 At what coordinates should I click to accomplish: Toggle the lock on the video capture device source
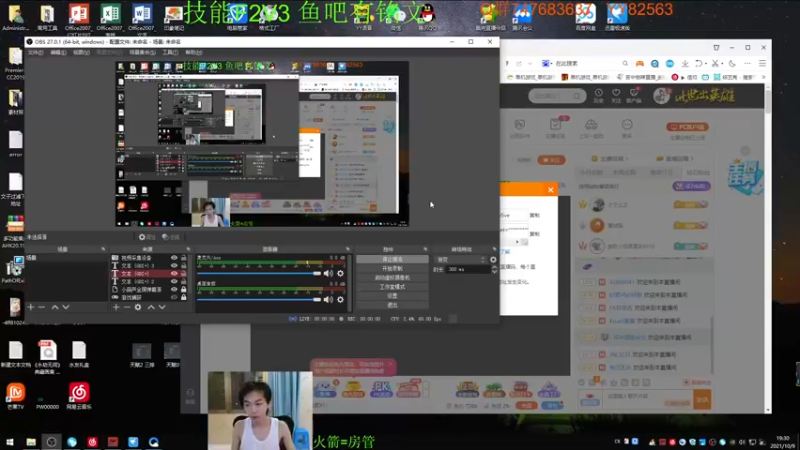pyautogui.click(x=184, y=258)
